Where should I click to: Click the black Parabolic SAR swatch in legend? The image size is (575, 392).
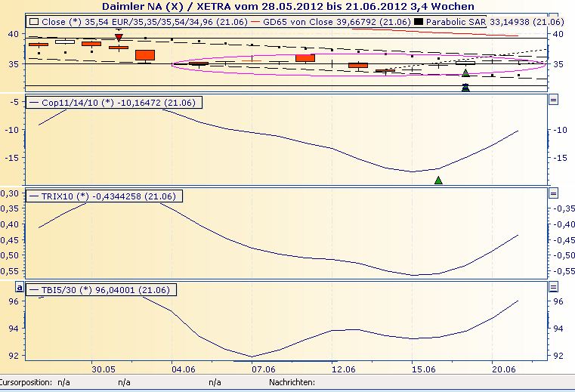(x=419, y=22)
